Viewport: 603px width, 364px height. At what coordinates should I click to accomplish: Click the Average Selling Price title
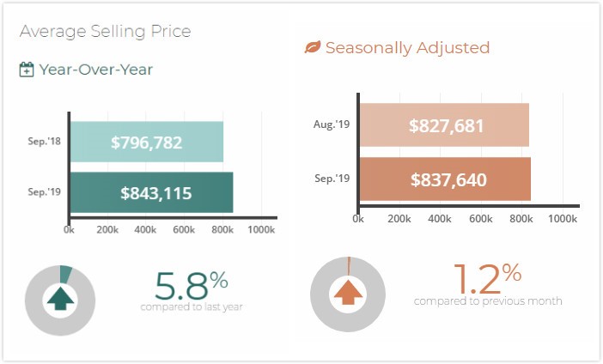(105, 32)
